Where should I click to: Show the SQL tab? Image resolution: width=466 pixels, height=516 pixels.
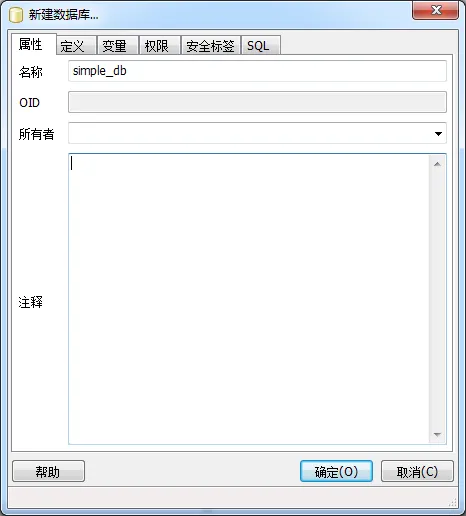pos(261,45)
